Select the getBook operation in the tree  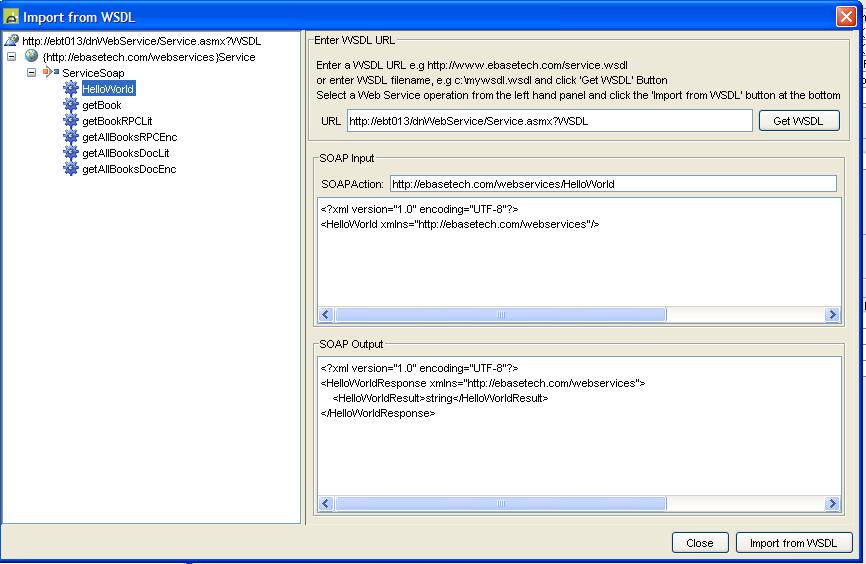[x=101, y=105]
